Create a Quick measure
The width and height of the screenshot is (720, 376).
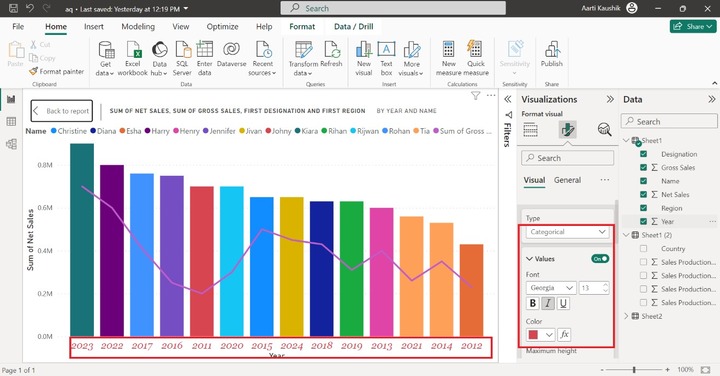pyautogui.click(x=476, y=58)
